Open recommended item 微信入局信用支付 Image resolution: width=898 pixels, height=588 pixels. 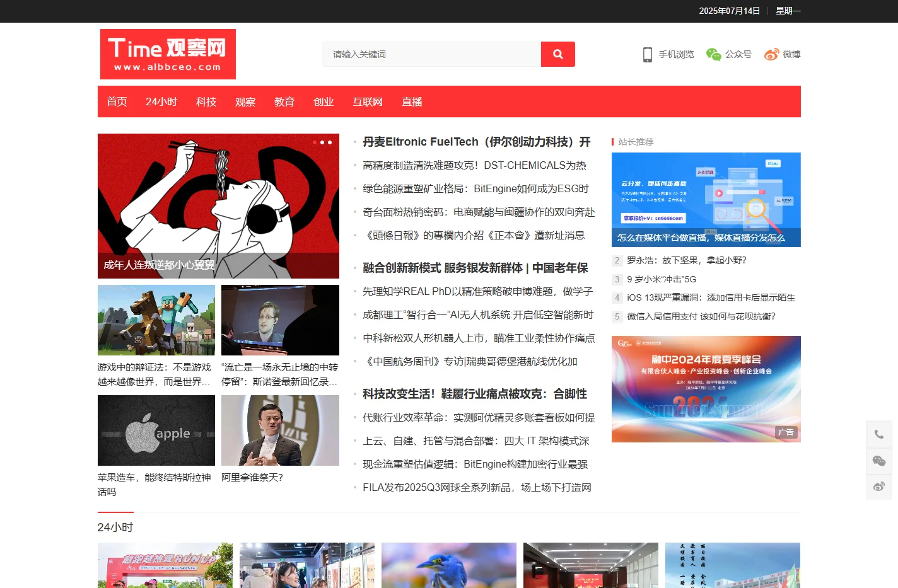(x=701, y=316)
